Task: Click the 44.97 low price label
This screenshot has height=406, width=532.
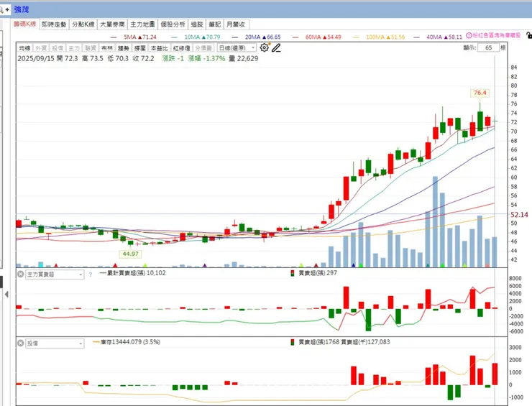Action: click(131, 254)
